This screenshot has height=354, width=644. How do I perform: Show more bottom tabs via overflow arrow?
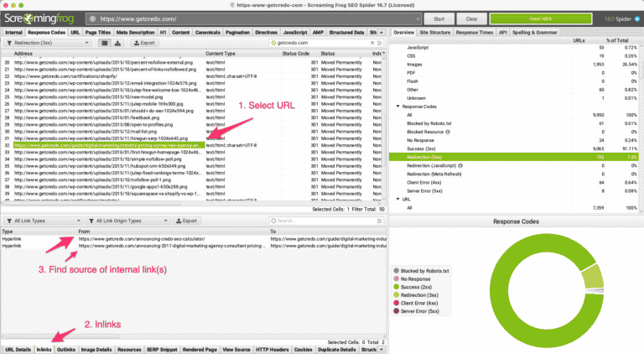(x=382, y=350)
